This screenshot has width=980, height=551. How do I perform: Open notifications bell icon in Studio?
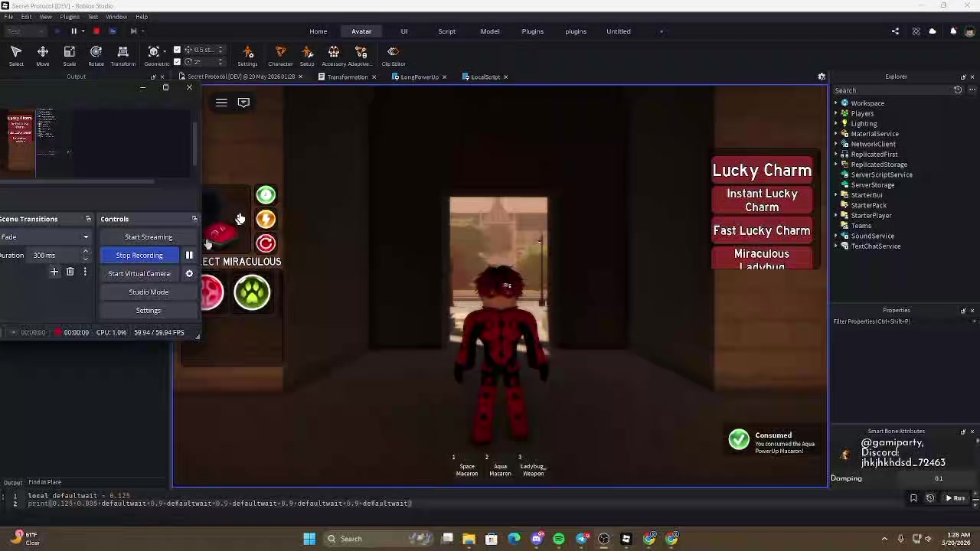pyautogui.click(x=953, y=31)
